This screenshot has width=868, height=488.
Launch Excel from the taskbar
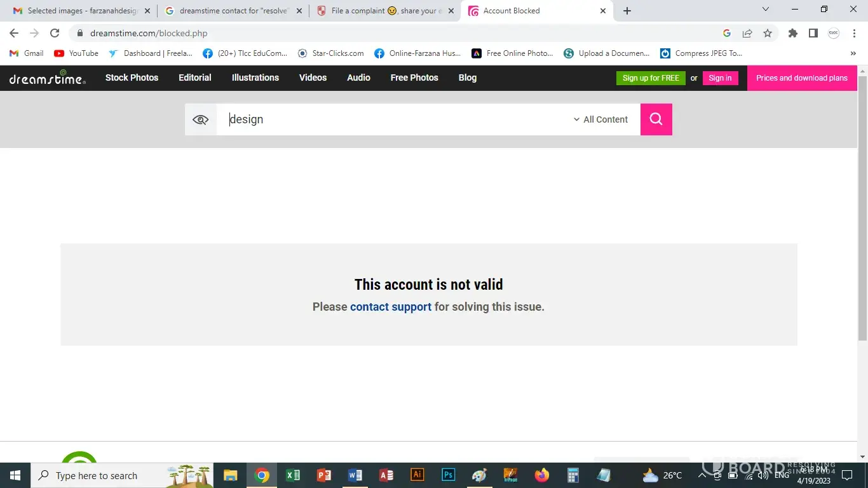coord(293,475)
